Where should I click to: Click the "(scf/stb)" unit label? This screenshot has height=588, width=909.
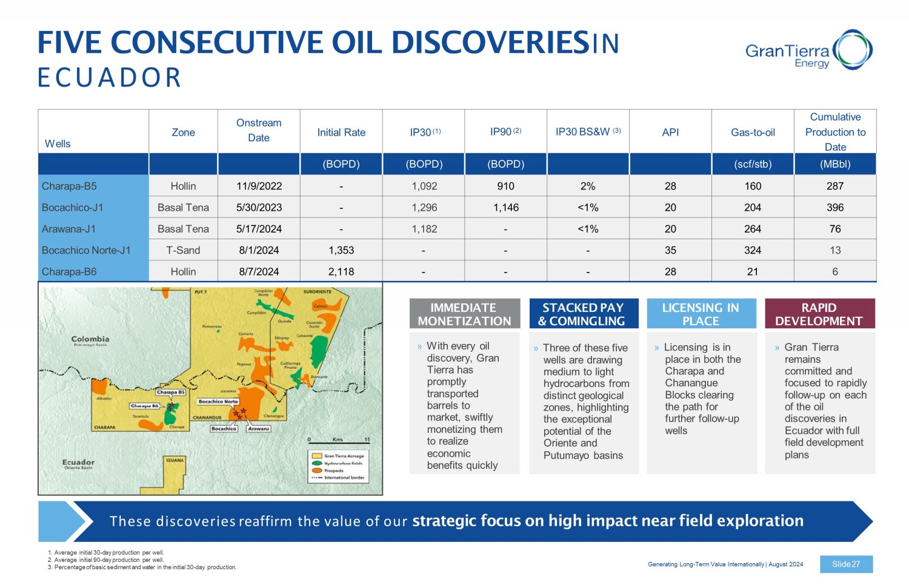coord(753,164)
